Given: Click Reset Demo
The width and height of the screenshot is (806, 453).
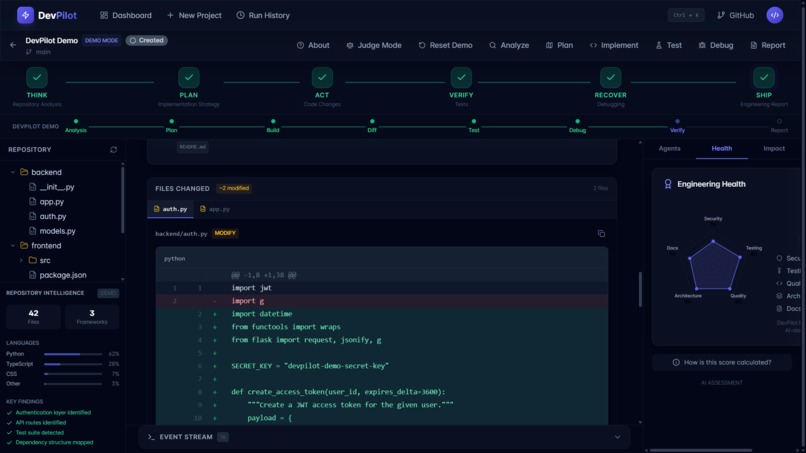Looking at the screenshot, I should click(445, 45).
